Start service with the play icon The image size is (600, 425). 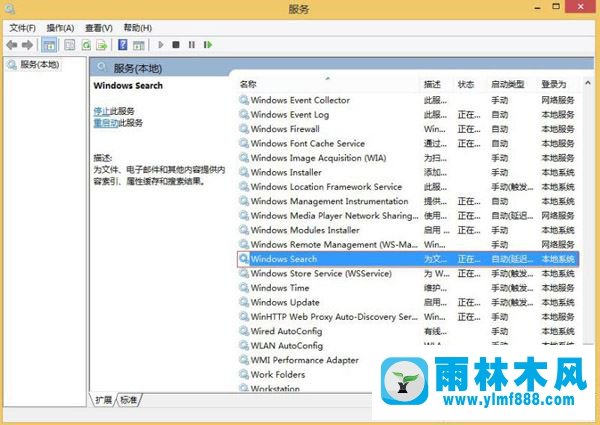161,45
